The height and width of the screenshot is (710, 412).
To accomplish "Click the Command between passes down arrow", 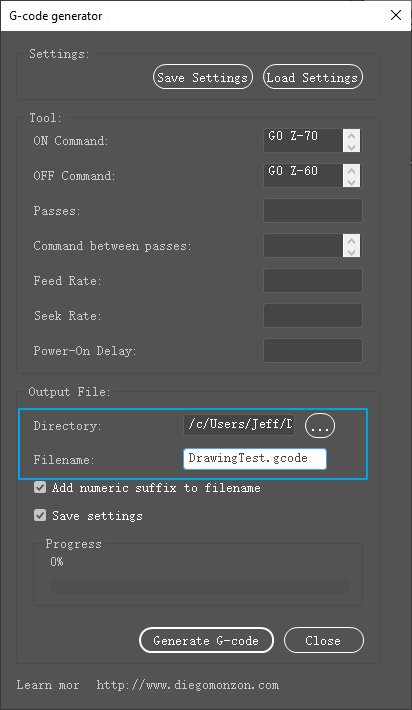I will click(351, 251).
